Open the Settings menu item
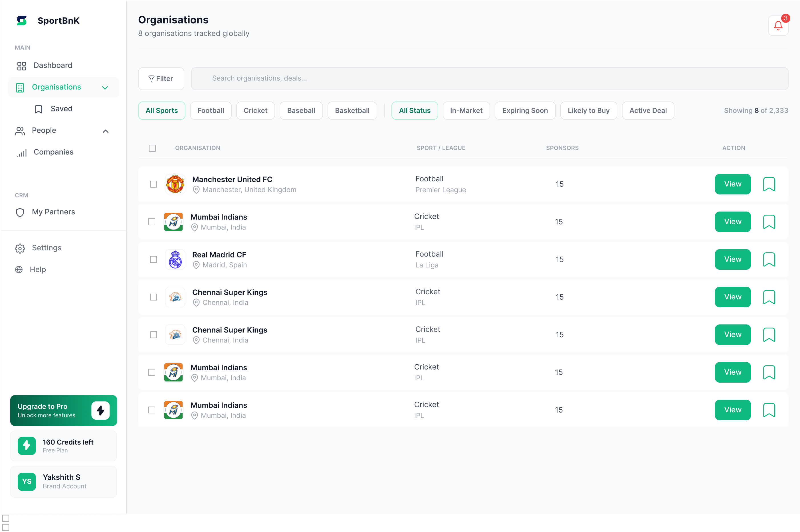This screenshot has height=532, width=800. tap(64, 248)
